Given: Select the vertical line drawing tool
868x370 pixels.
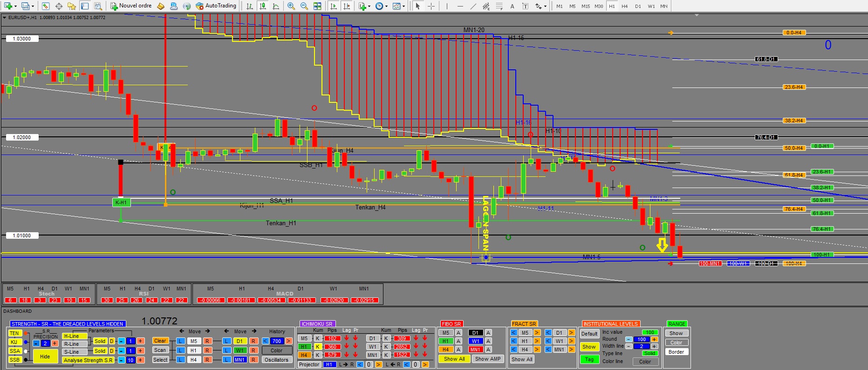Looking at the screenshot, I should click(447, 6).
